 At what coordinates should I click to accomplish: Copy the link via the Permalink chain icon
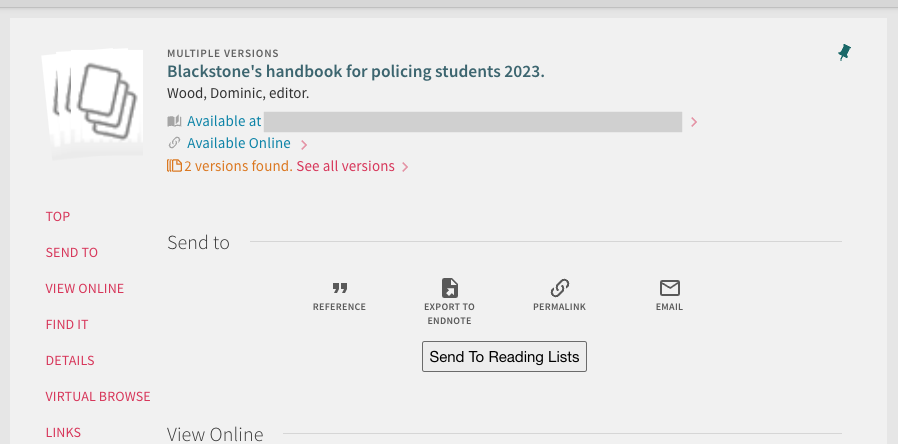(x=560, y=288)
